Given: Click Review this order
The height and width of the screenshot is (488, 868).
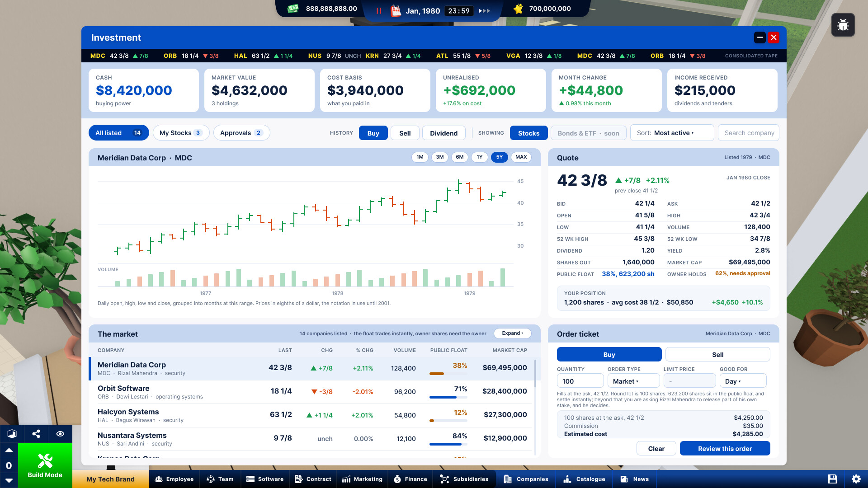Looking at the screenshot, I should click(725, 449).
